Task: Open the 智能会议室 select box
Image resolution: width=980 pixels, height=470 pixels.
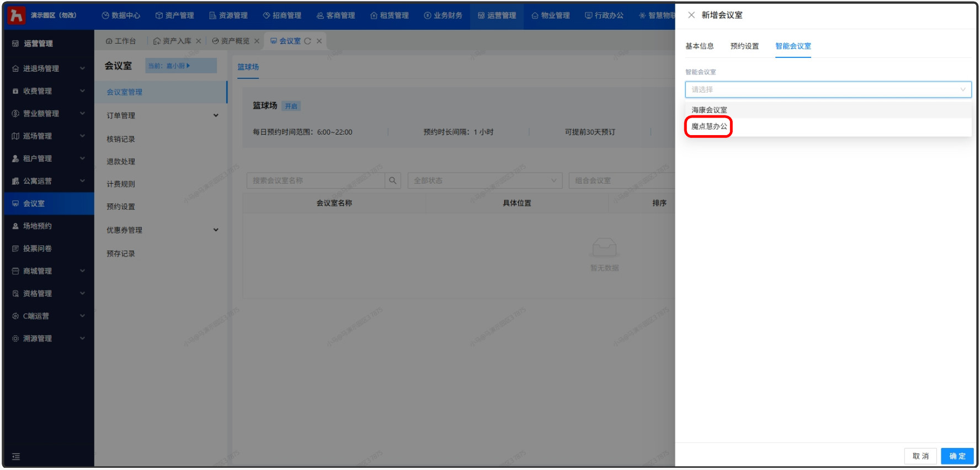Action: (828, 89)
